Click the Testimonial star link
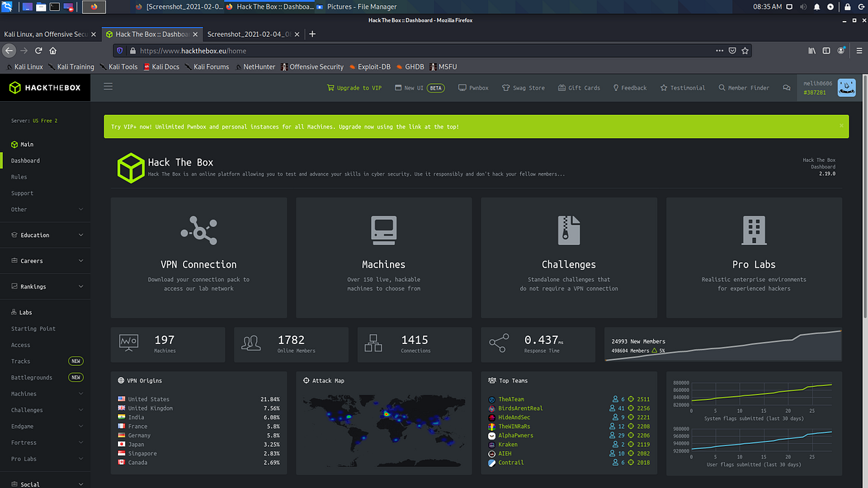This screenshot has width=868, height=488. tap(683, 88)
